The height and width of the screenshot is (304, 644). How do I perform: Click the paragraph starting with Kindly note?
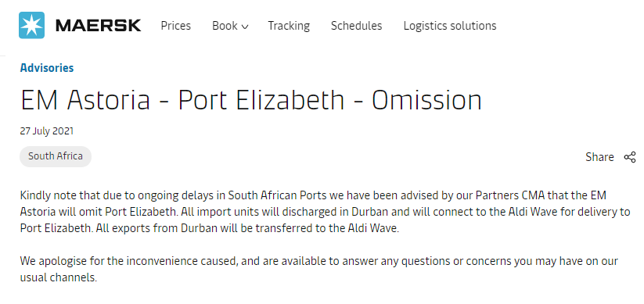click(325, 212)
